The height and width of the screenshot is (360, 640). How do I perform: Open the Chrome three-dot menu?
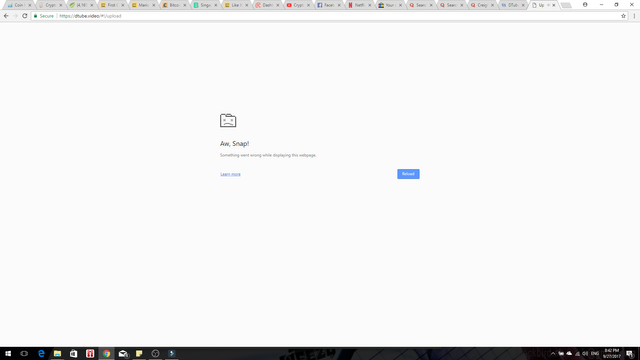click(x=634, y=16)
